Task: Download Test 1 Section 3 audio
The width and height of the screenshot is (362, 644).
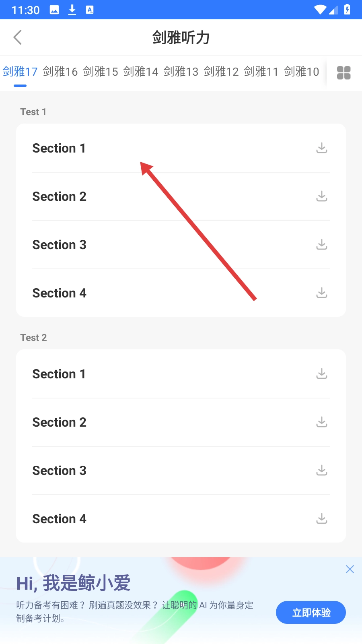Action: tap(321, 245)
